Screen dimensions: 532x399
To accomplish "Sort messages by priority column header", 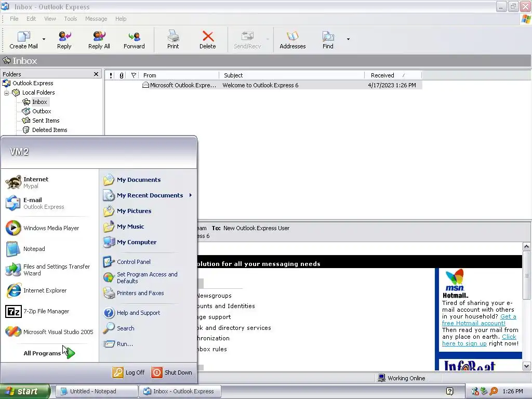I will [111, 75].
